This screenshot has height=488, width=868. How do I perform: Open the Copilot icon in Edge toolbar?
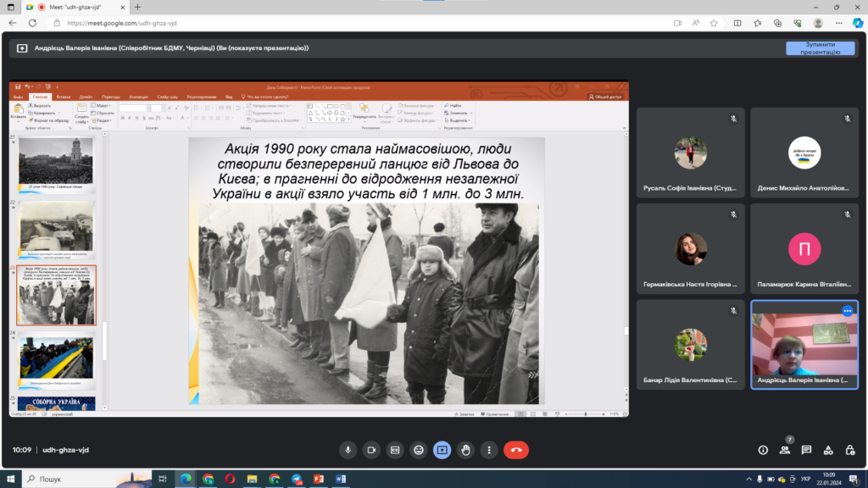857,23
